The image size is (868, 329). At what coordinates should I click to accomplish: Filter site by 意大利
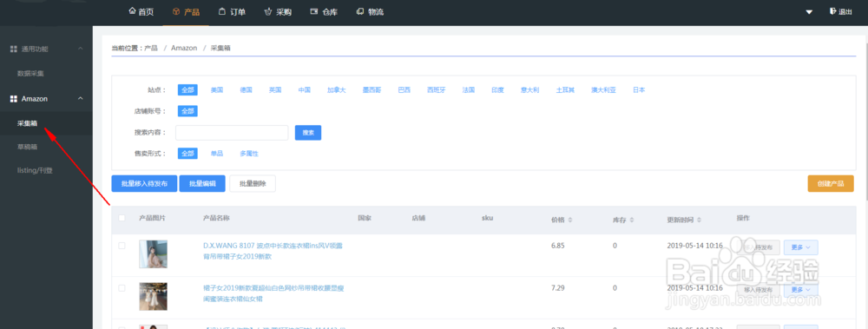pyautogui.click(x=530, y=89)
